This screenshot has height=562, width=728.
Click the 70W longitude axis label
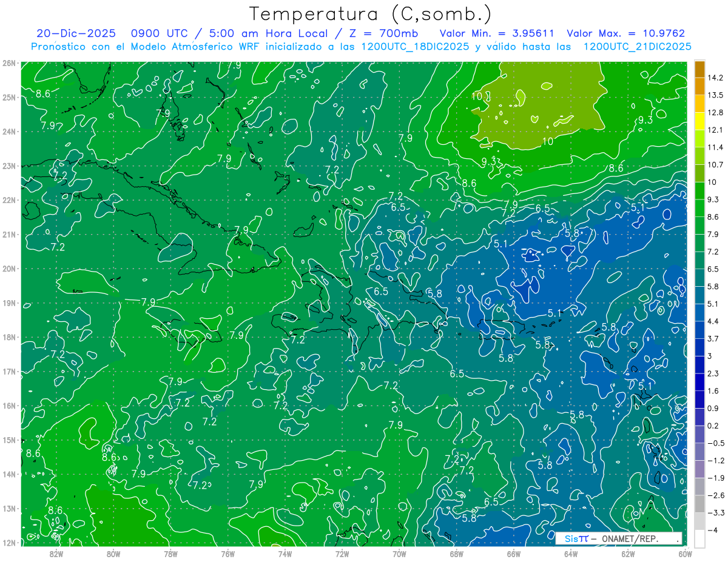point(399,553)
